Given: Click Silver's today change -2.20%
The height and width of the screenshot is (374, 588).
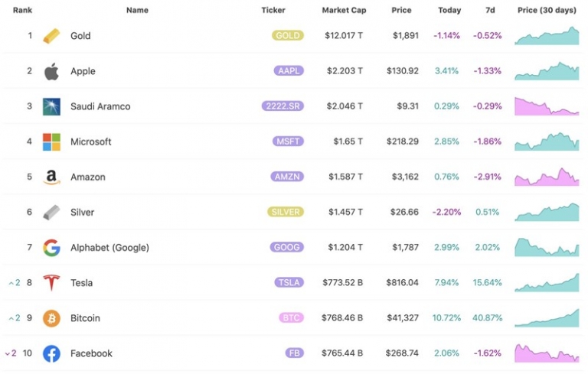Looking at the screenshot, I should pyautogui.click(x=446, y=212).
